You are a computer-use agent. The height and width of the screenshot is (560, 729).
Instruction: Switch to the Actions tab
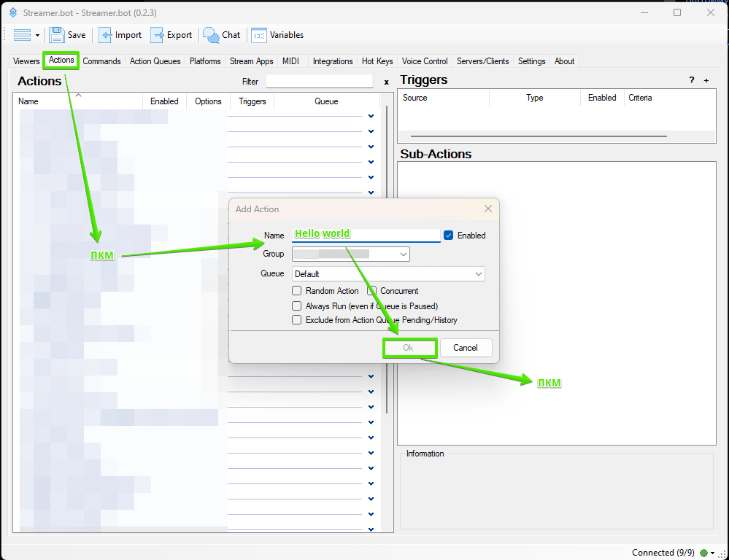point(61,60)
